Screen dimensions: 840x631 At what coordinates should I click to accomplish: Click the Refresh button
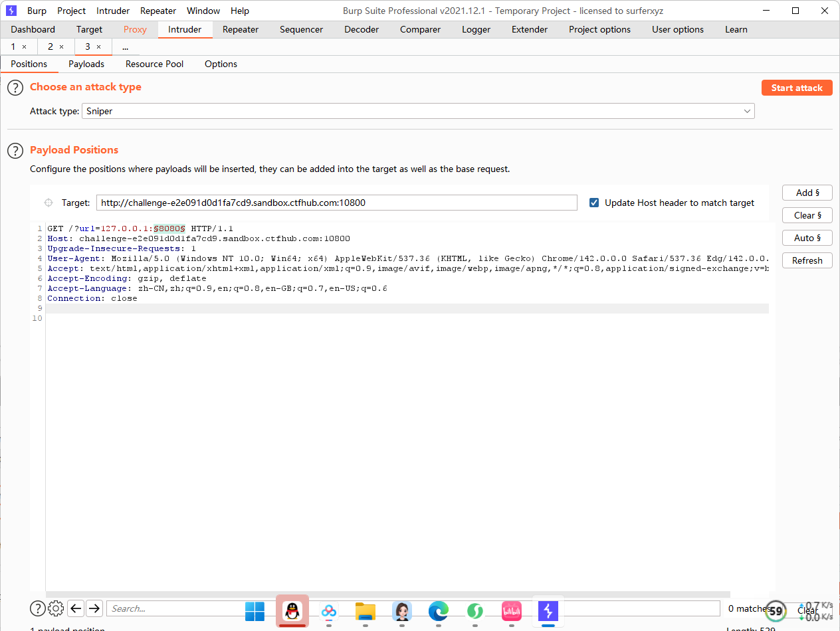pos(807,260)
